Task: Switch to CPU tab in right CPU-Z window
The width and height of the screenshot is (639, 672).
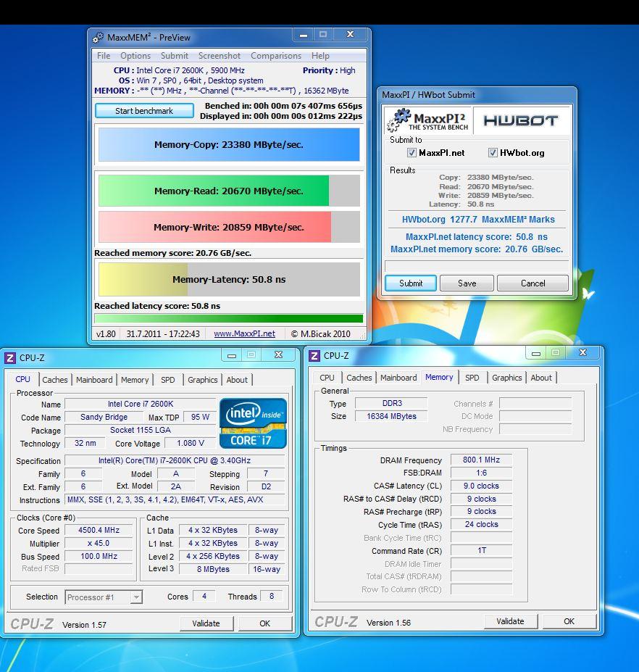Action: (327, 378)
